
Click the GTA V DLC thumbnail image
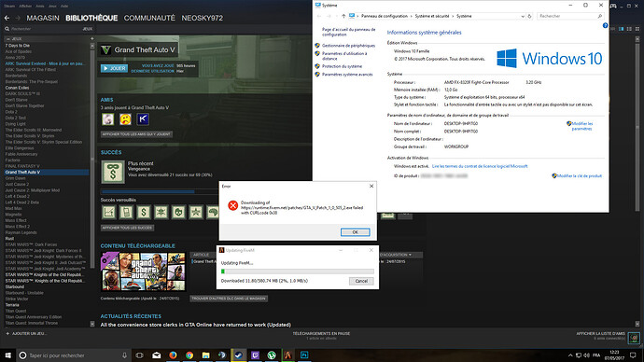[x=143, y=271]
